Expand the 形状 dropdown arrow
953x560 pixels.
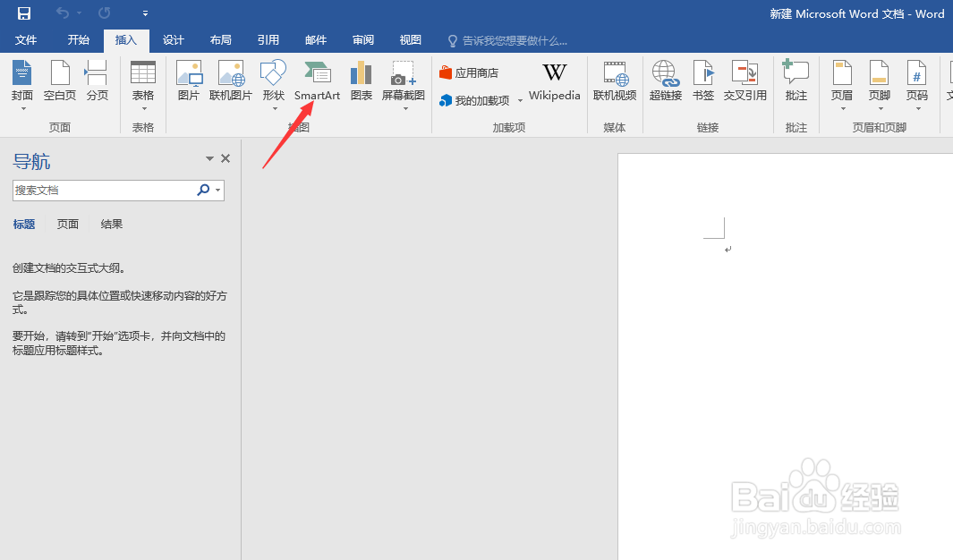(x=275, y=109)
